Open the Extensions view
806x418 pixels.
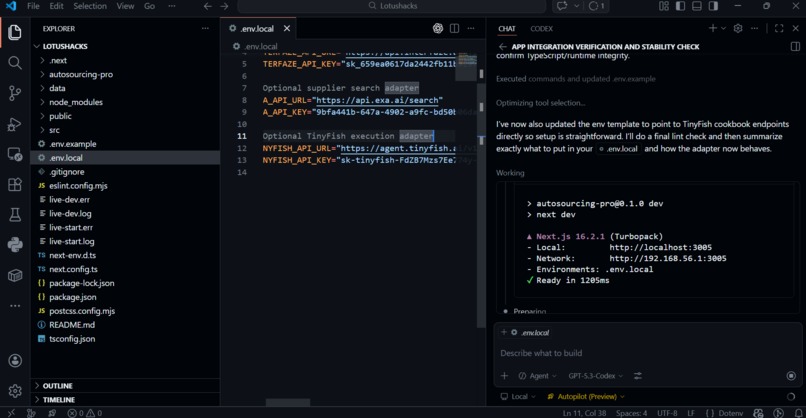pyautogui.click(x=15, y=185)
